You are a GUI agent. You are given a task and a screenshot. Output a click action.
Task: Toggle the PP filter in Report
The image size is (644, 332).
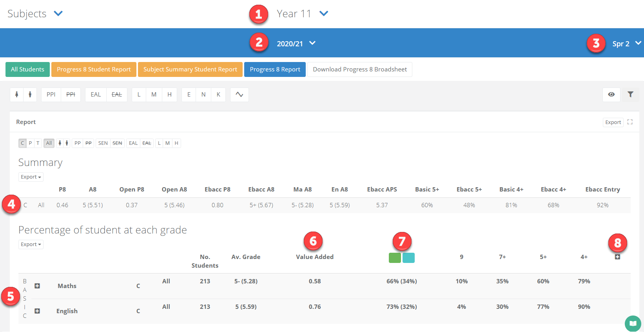tap(78, 143)
